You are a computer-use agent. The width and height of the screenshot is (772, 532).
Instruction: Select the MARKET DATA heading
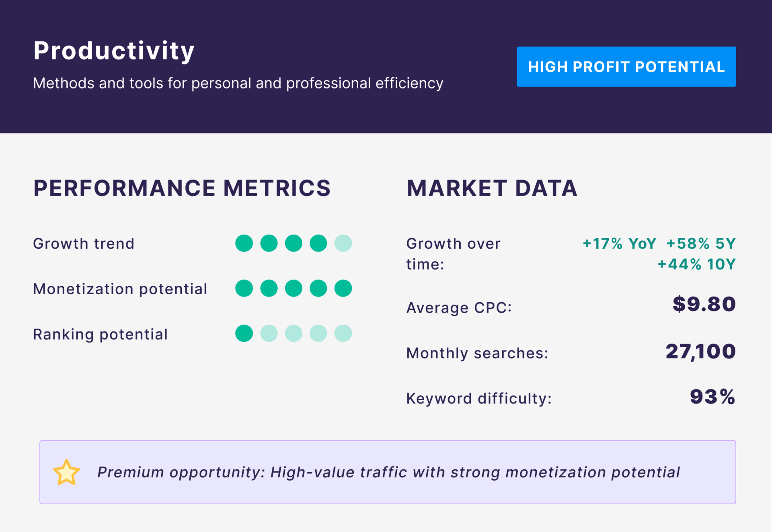492,188
